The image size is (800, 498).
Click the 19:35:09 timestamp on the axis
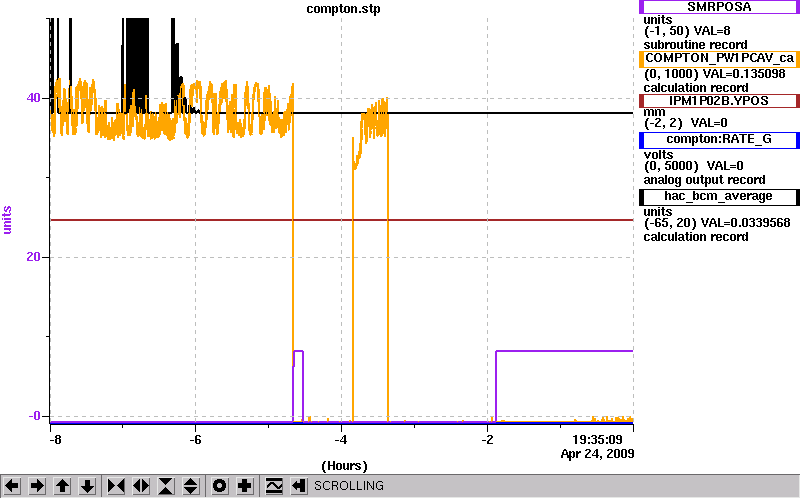tap(597, 440)
